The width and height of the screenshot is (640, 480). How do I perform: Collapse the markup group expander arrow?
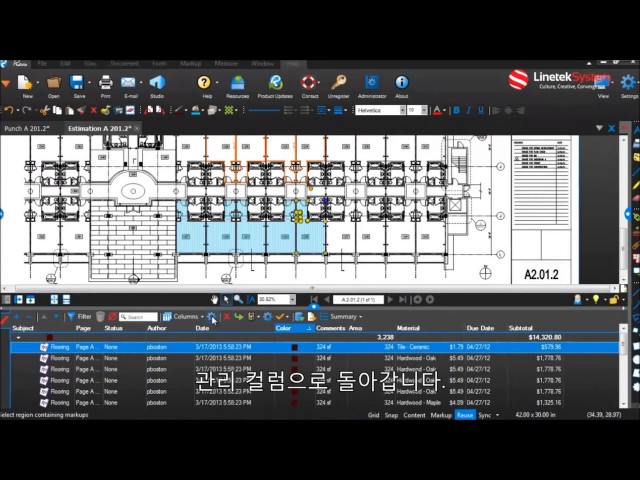(x=18, y=338)
